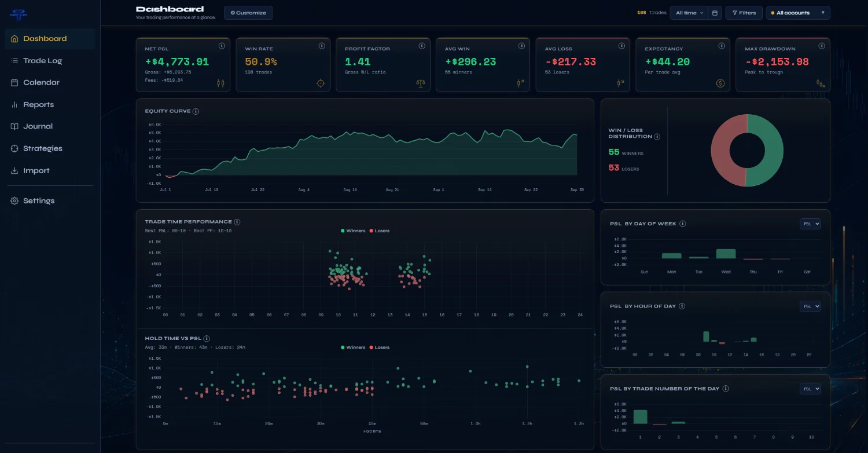Toggle Winners legend in Hold Time vs P&L chart
Viewport: 868px width, 453px height.
click(x=353, y=348)
